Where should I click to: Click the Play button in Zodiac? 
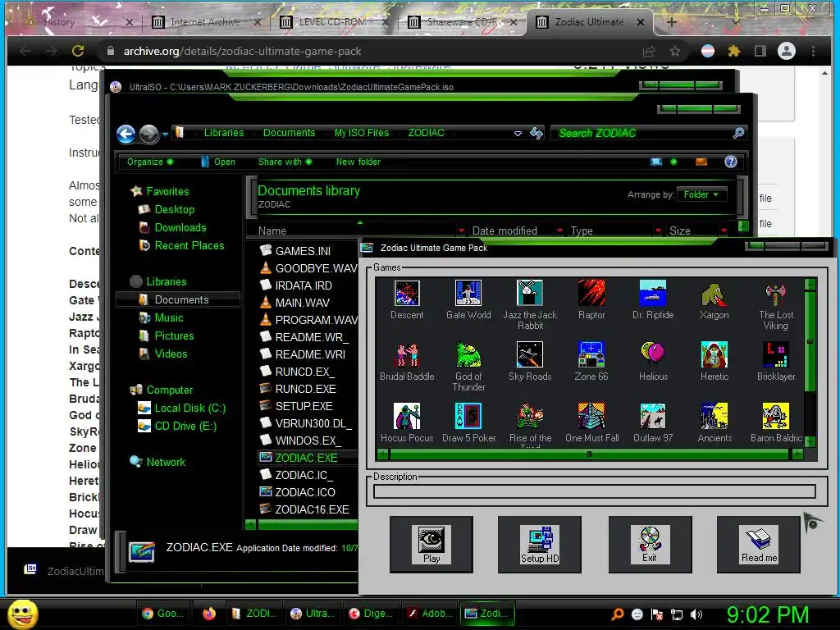[431, 545]
